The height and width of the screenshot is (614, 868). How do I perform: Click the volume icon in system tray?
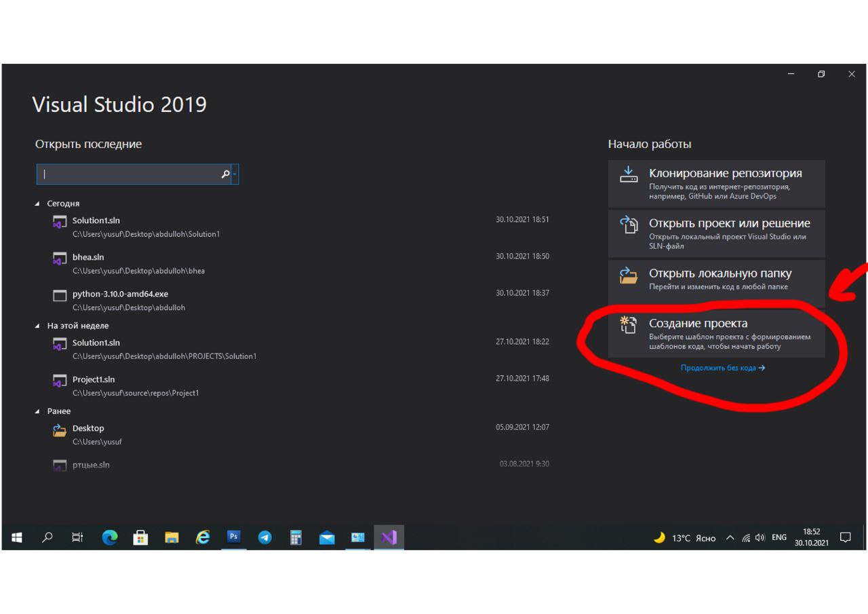click(x=760, y=538)
